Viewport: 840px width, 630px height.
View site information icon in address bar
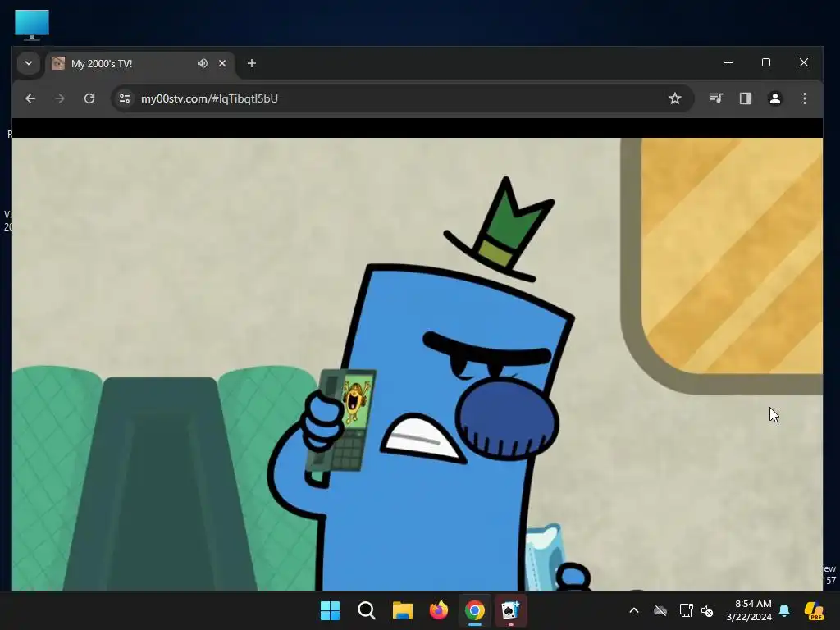pos(125,98)
